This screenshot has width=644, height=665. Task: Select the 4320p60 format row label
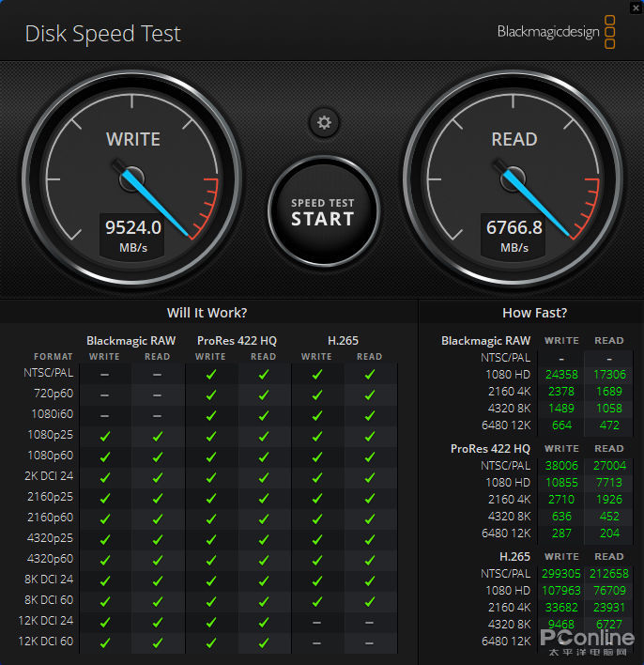[50, 559]
